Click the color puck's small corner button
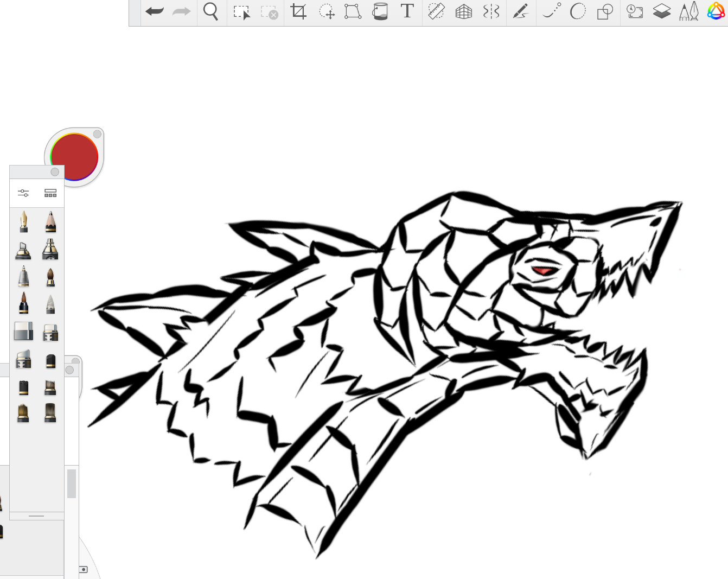Viewport: 728px width, 579px height. (x=97, y=134)
